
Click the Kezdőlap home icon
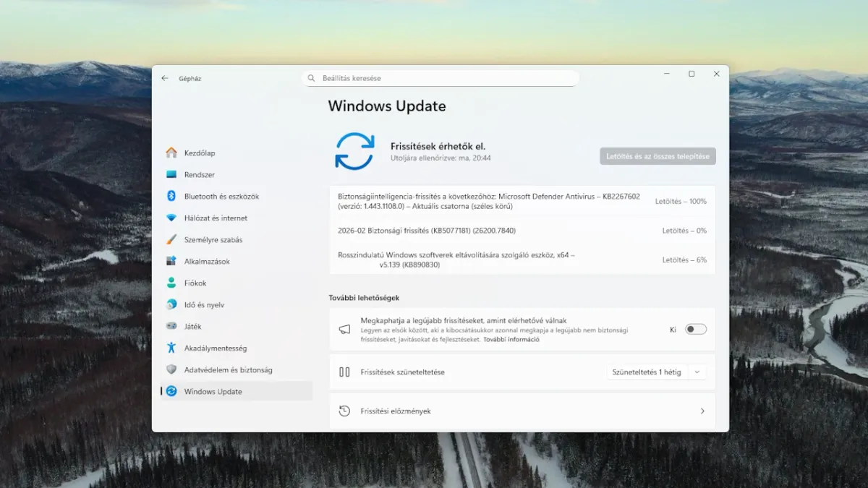coord(171,153)
